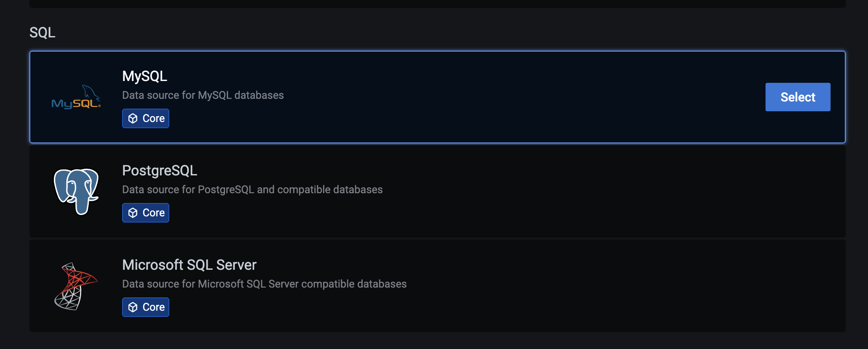Click the PostgreSQL elephant logo

(77, 191)
